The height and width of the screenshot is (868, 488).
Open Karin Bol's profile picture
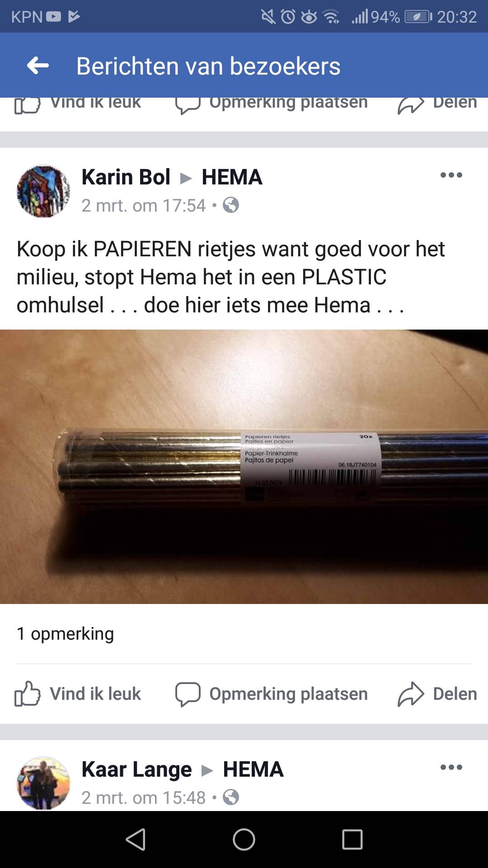pos(43,191)
